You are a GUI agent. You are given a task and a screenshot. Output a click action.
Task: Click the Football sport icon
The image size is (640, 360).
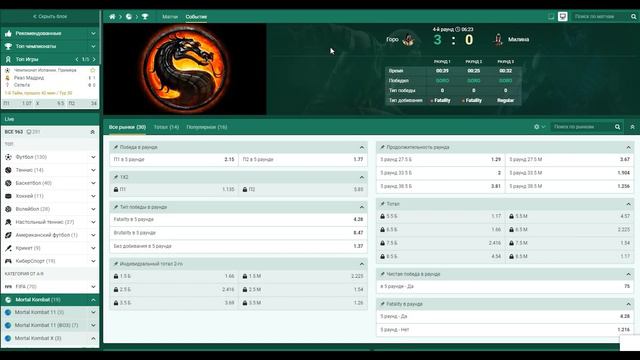(8, 157)
